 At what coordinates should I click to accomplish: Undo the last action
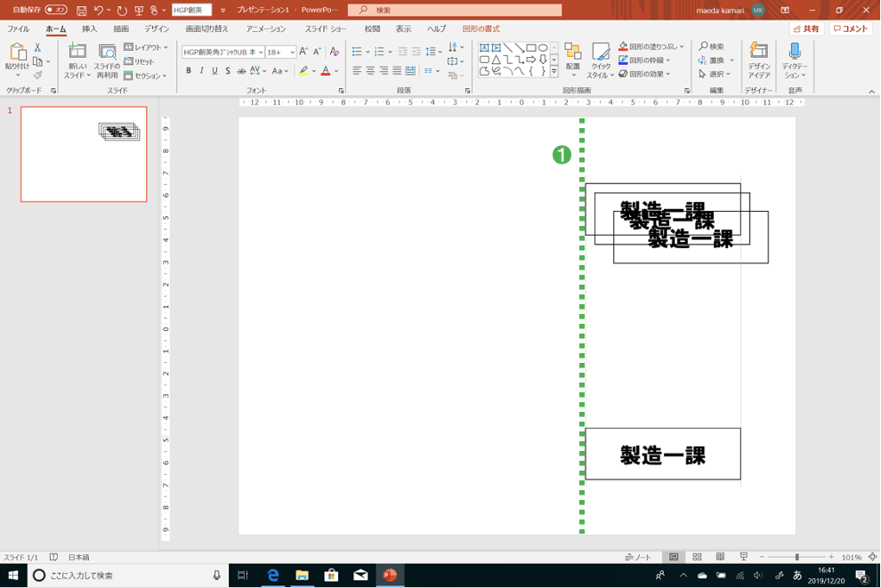(x=99, y=10)
